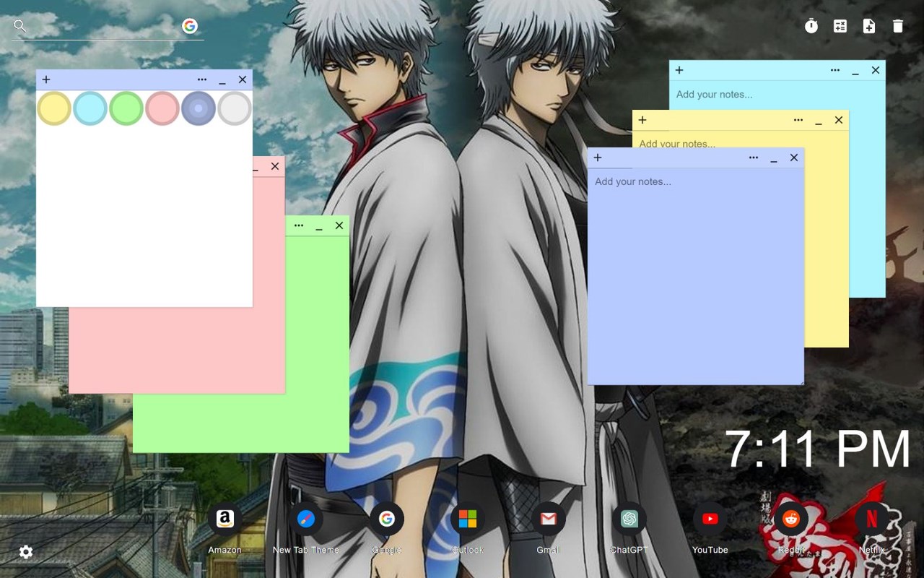
Task: Close the white note
Action: point(243,79)
